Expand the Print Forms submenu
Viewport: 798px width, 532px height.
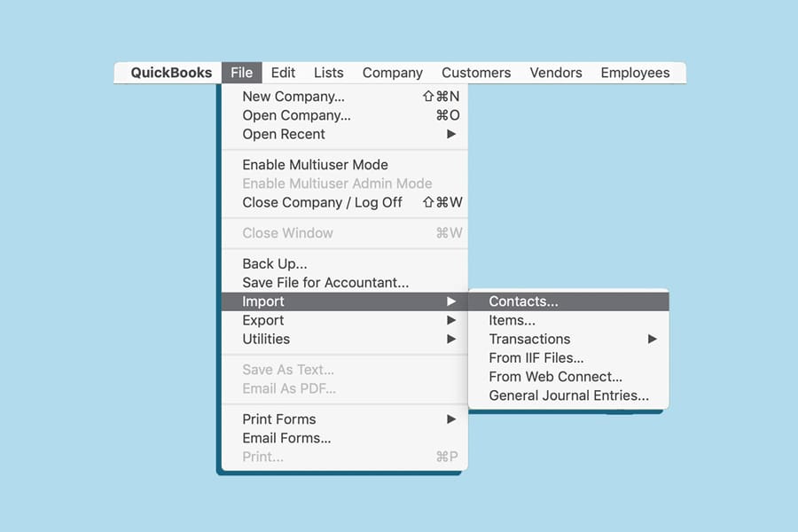coord(345,419)
